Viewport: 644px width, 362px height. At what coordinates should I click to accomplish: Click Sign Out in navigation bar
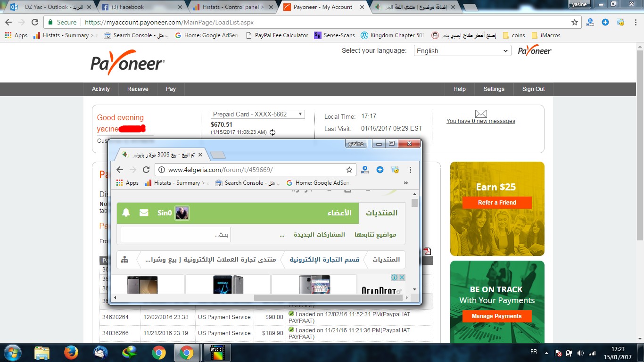click(533, 89)
